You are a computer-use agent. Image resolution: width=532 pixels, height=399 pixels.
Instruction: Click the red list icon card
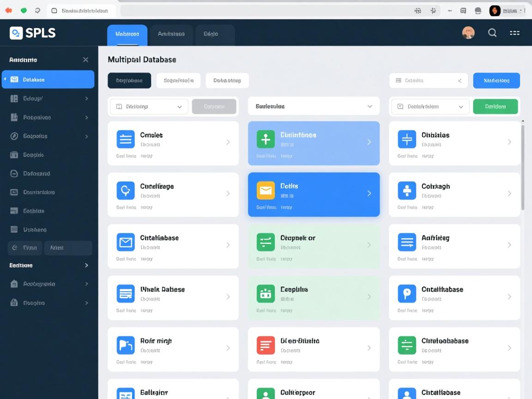click(x=266, y=345)
